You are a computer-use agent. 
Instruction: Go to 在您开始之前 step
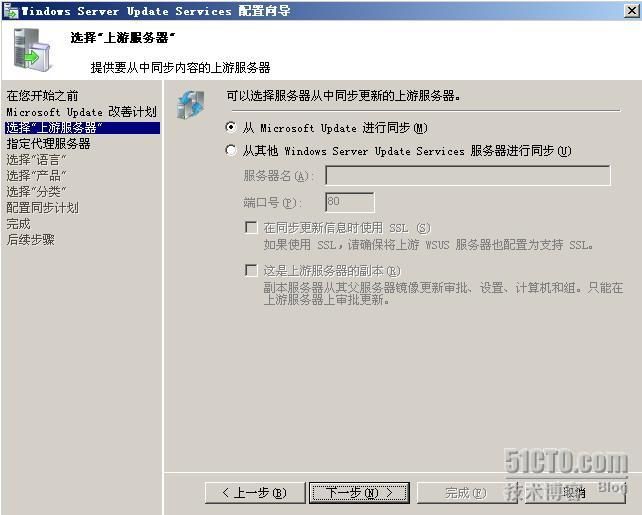[42, 95]
